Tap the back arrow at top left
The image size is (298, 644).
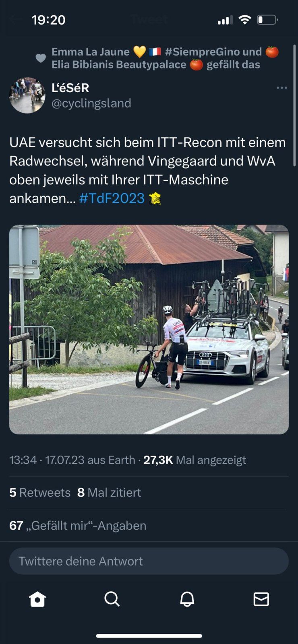pos(15,19)
